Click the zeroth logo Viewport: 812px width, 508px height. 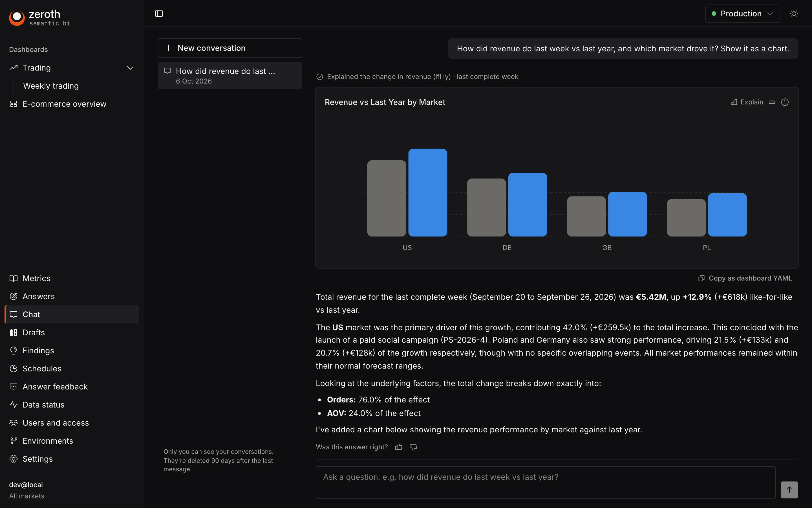[39, 17]
